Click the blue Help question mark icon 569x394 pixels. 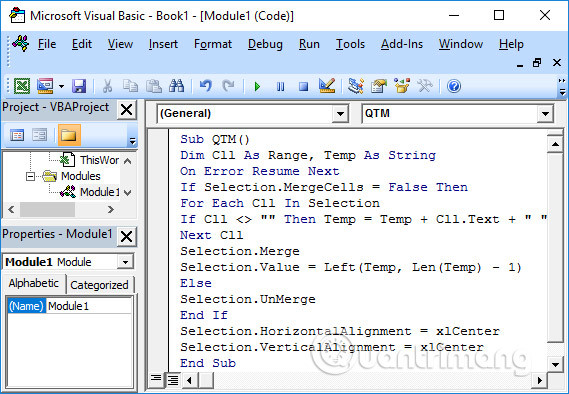coord(454,86)
